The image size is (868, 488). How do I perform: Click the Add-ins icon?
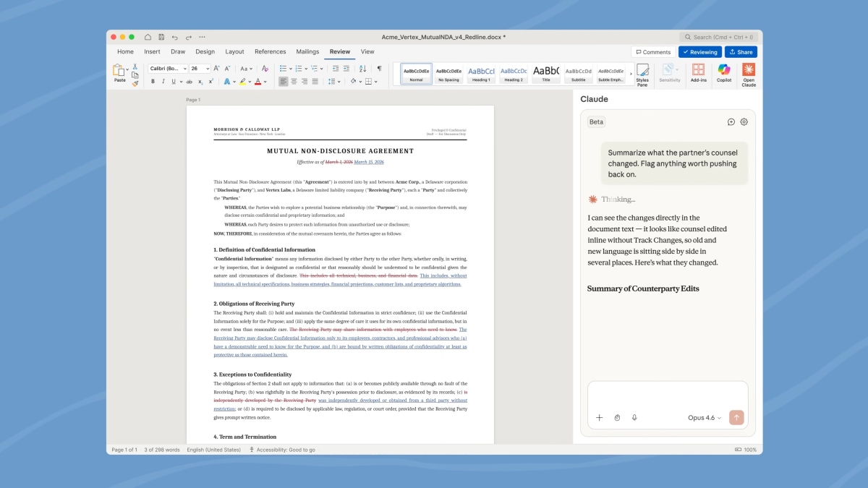pos(698,74)
